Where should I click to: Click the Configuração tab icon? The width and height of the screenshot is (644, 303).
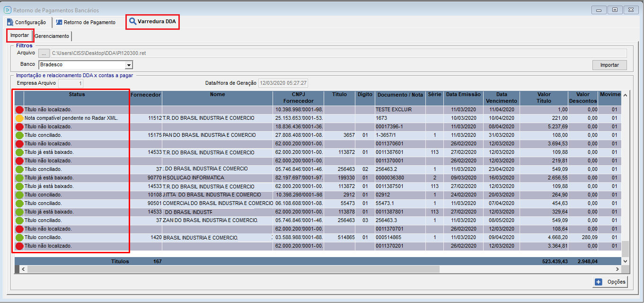pos(10,22)
